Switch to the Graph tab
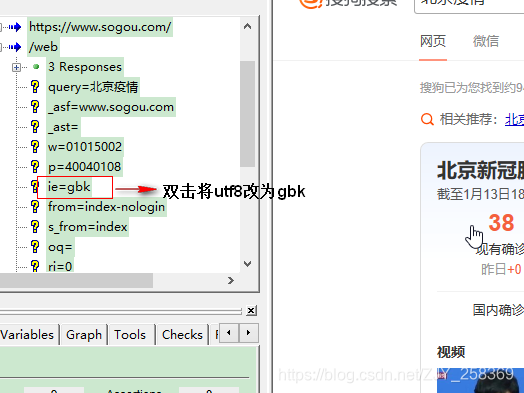Screen dimensions: 524x393 click(x=84, y=334)
